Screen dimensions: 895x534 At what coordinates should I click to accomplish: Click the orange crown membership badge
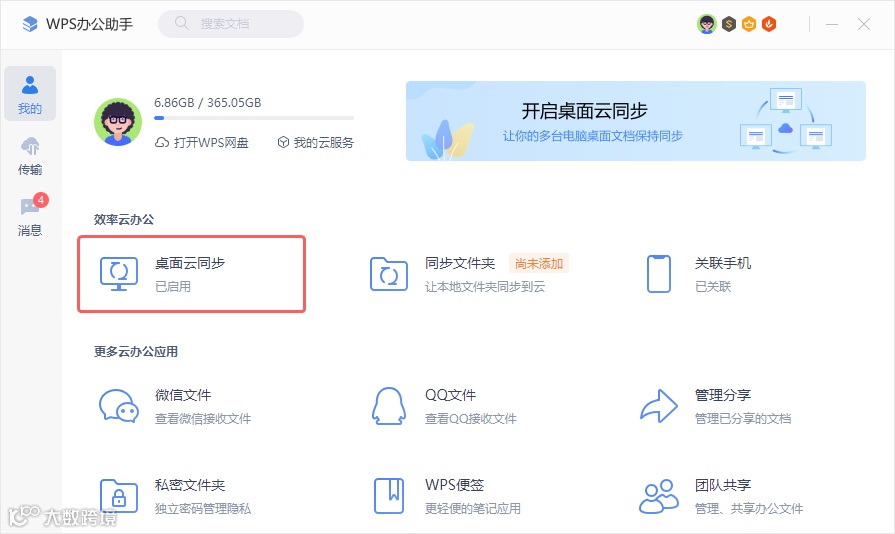[x=749, y=24]
